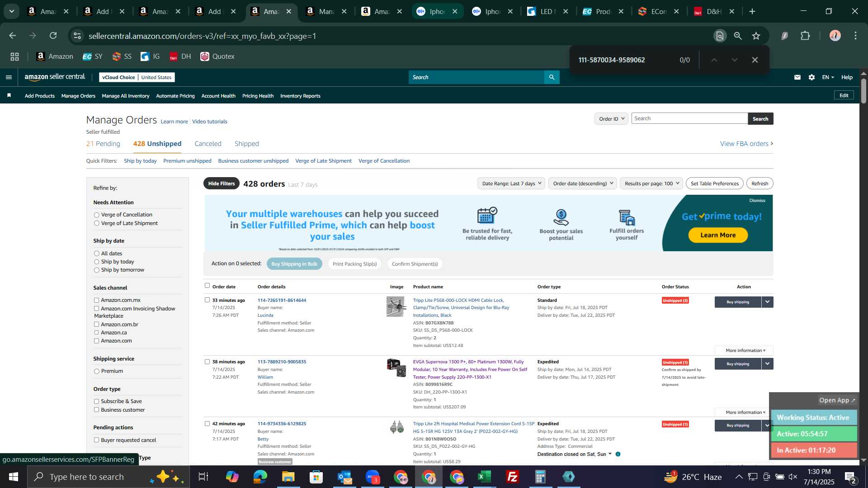Check the Buyer requested cancel box
Screen dimensions: 868x488
(96, 440)
